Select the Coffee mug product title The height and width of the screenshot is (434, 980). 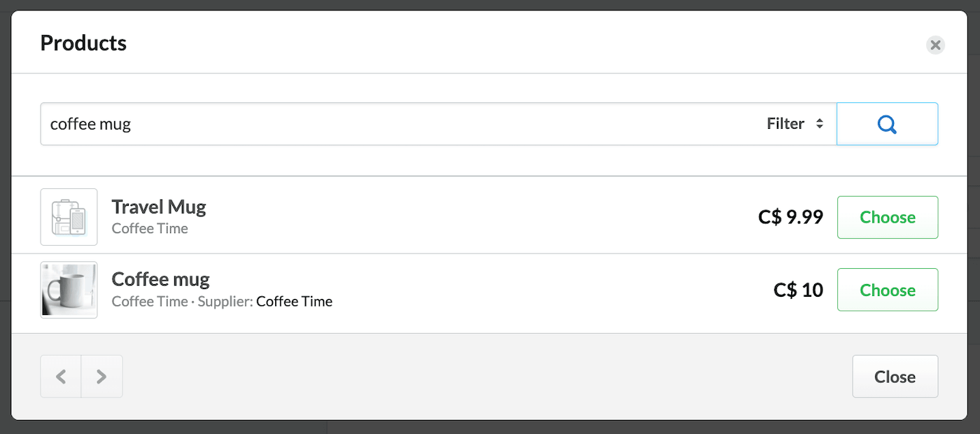pos(160,279)
